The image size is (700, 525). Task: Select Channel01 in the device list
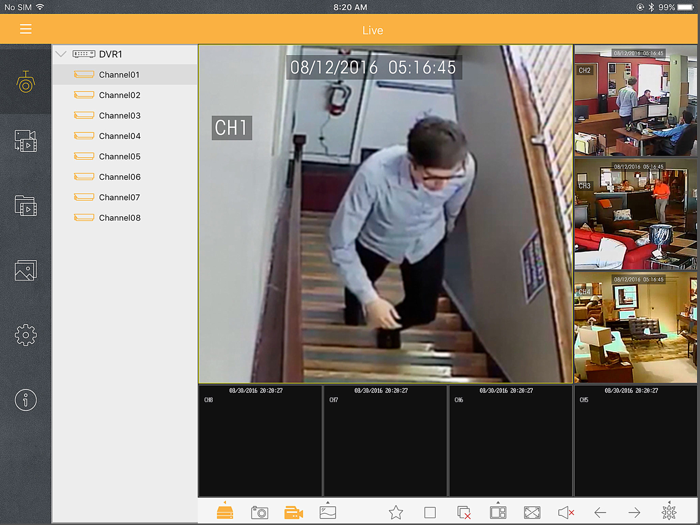coord(125,75)
